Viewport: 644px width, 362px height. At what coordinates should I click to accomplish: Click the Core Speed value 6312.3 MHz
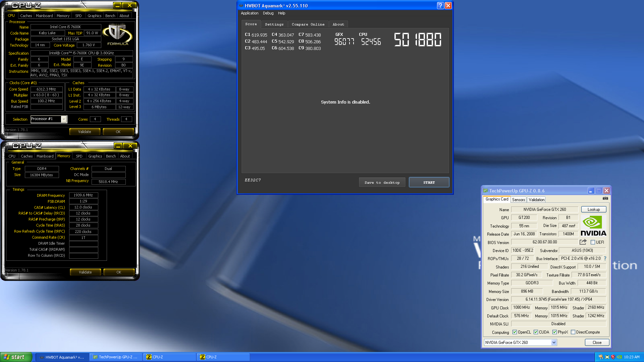[46, 89]
